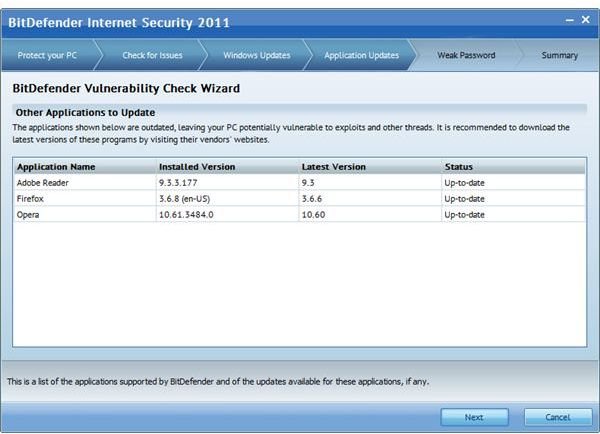This screenshot has height=434, width=600.
Task: Cancel the vulnerability check wizard
Action: coord(558,417)
